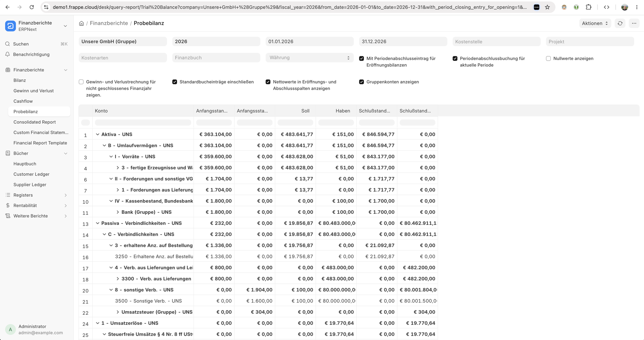
Task: Click the browser address bar URL
Action: point(290,7)
